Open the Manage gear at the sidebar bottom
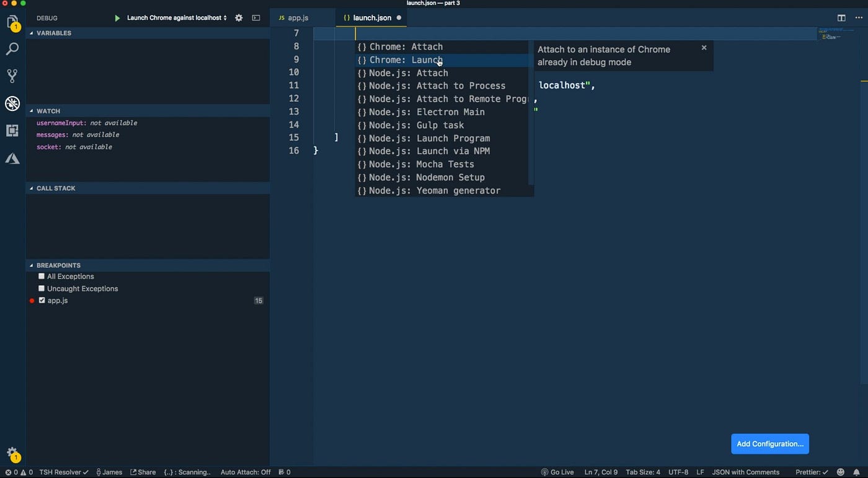Image resolution: width=868 pixels, height=478 pixels. click(x=12, y=454)
